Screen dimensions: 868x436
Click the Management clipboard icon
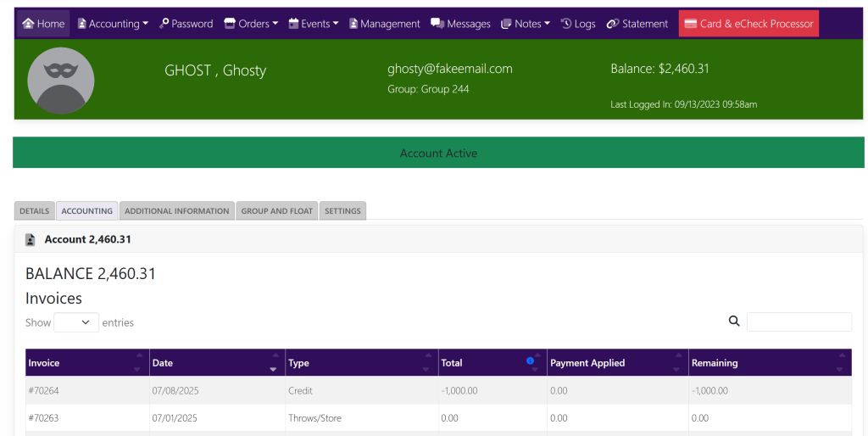point(353,24)
